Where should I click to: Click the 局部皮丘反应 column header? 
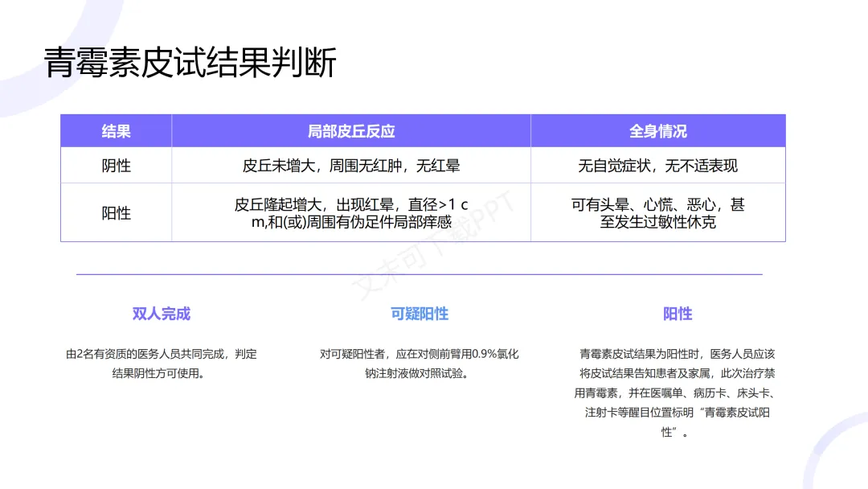(x=351, y=131)
